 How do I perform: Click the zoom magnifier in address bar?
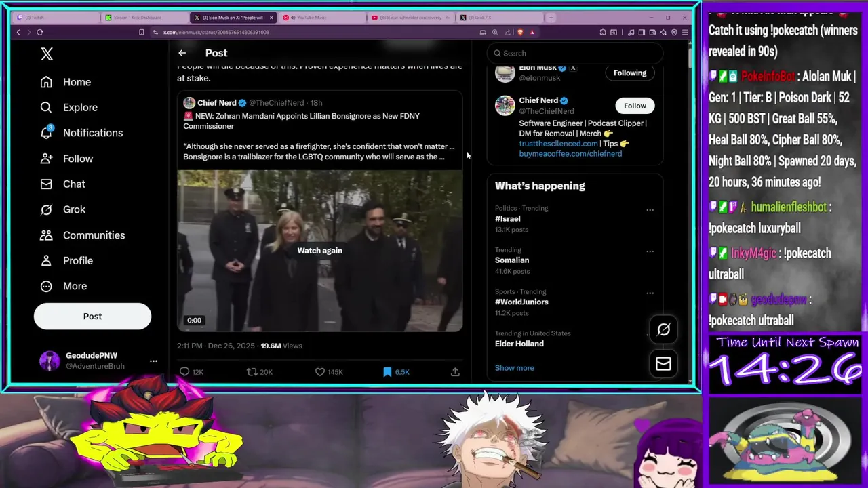[x=494, y=32]
